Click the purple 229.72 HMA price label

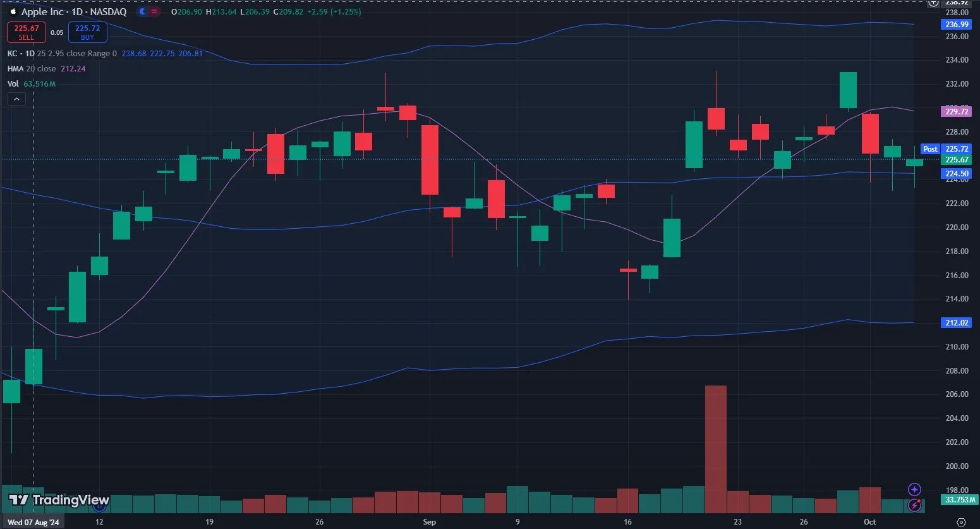coord(956,112)
